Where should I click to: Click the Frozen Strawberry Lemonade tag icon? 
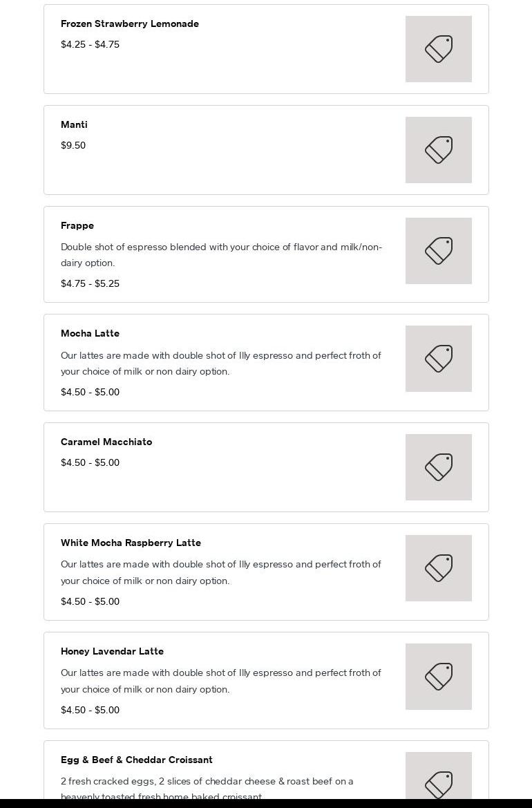pyautogui.click(x=439, y=49)
